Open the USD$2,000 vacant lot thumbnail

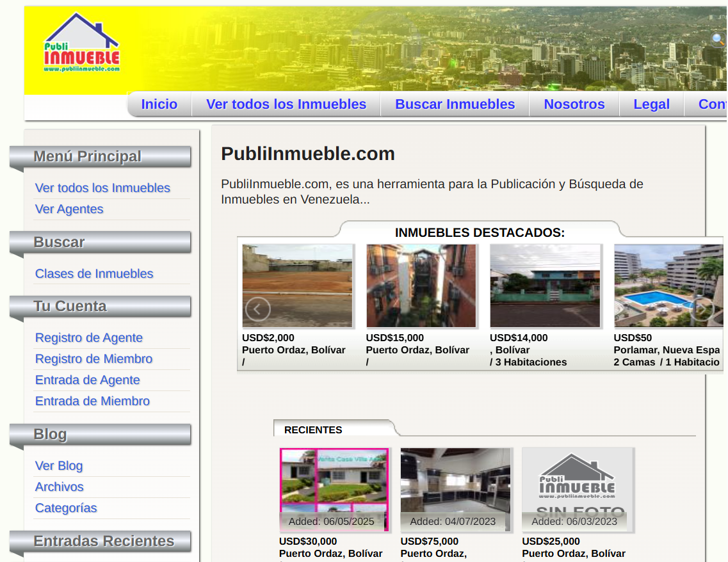[x=297, y=285]
